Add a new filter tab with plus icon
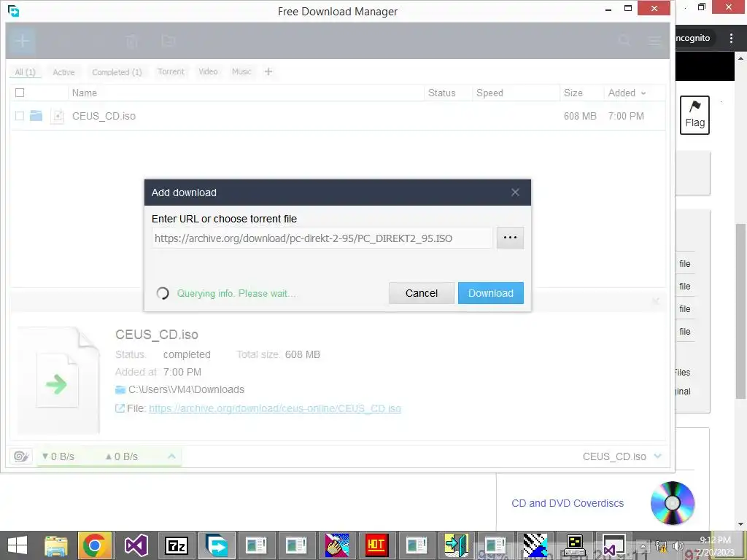 pyautogui.click(x=268, y=71)
